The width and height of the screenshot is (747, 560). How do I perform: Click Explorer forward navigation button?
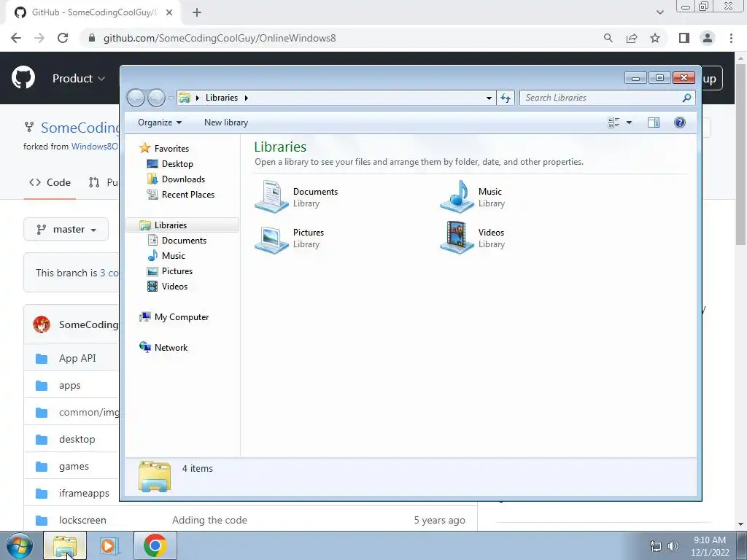coord(156,98)
